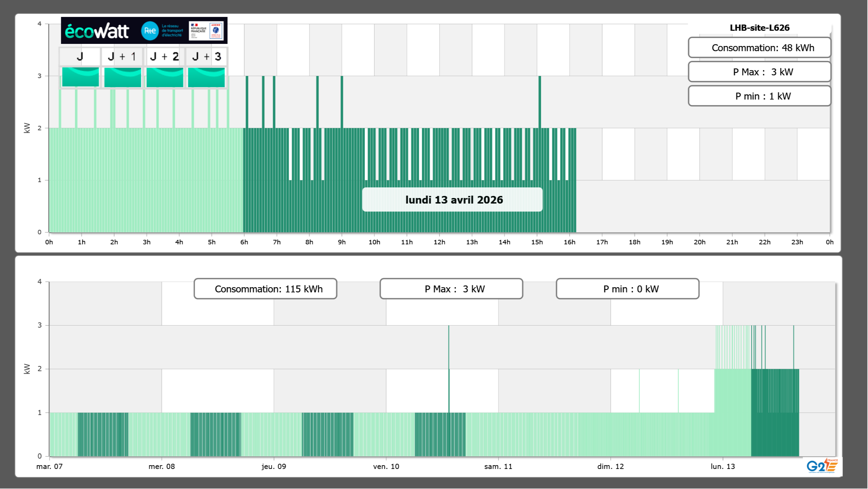Click the LHB-site-L626 title
The width and height of the screenshot is (868, 489).
point(759,28)
